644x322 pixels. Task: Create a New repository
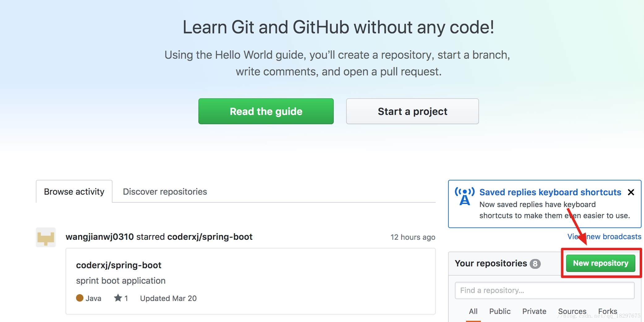600,263
